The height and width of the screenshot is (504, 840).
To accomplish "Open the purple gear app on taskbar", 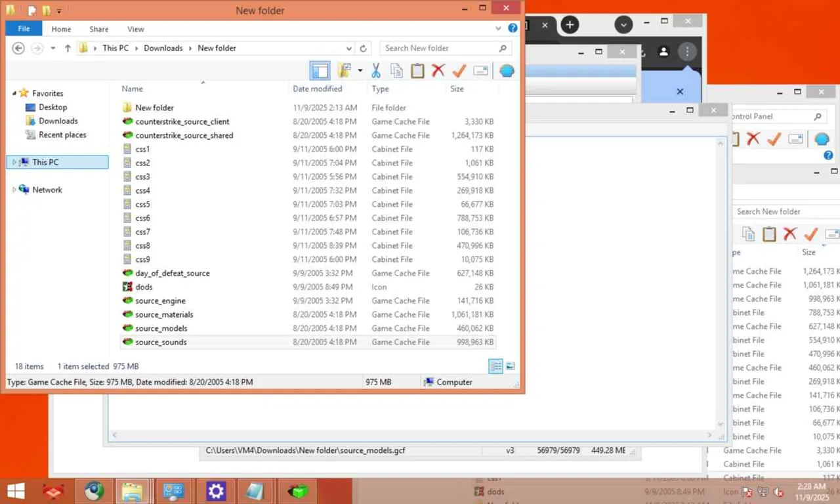I will (216, 490).
